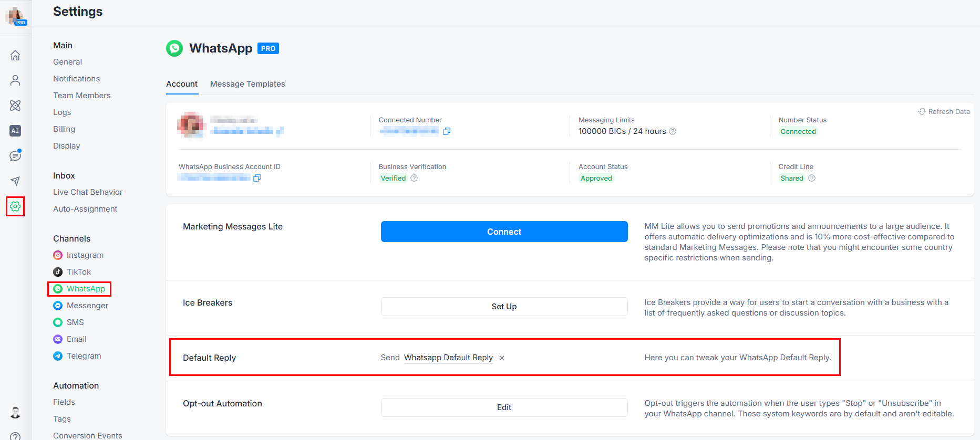The height and width of the screenshot is (440, 980).
Task: Click the '100000 BICs / 24 hours' value
Action: click(622, 131)
